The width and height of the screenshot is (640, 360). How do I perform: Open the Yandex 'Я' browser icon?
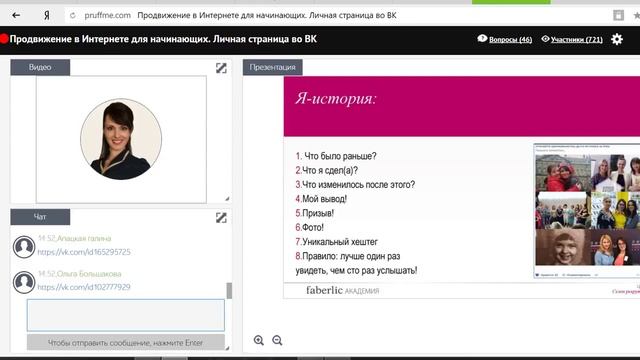47,16
